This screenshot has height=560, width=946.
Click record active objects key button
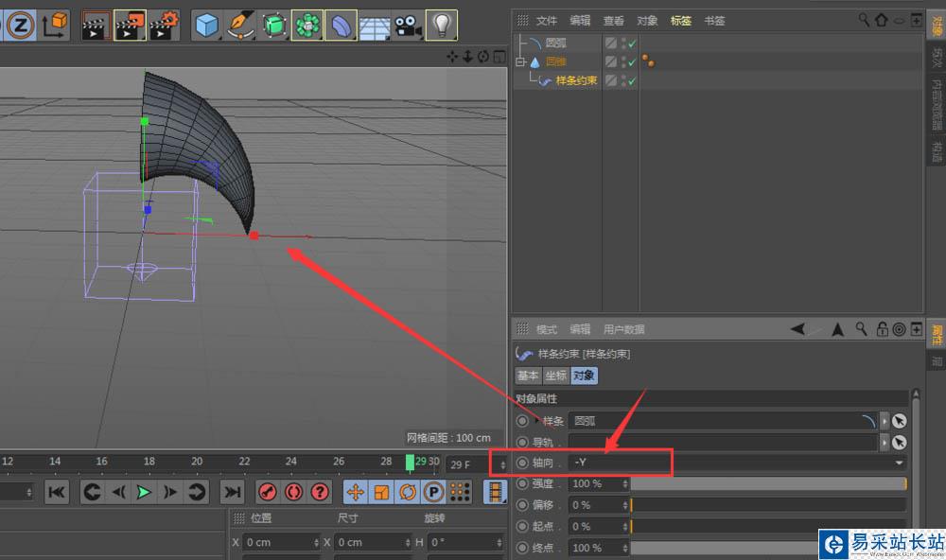(268, 493)
